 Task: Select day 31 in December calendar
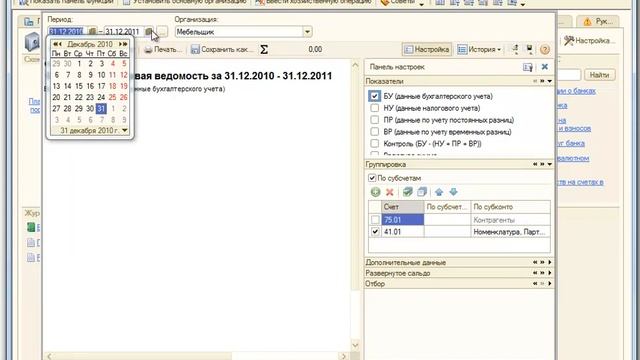click(101, 109)
